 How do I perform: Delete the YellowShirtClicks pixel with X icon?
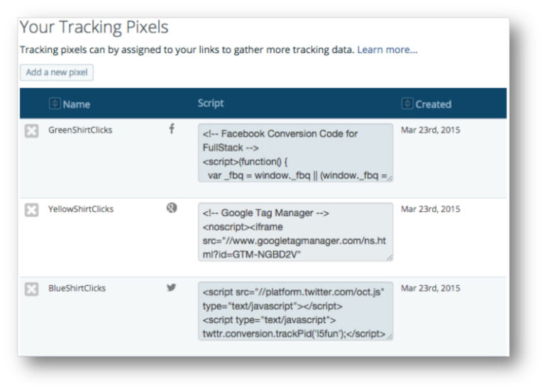[x=32, y=210]
